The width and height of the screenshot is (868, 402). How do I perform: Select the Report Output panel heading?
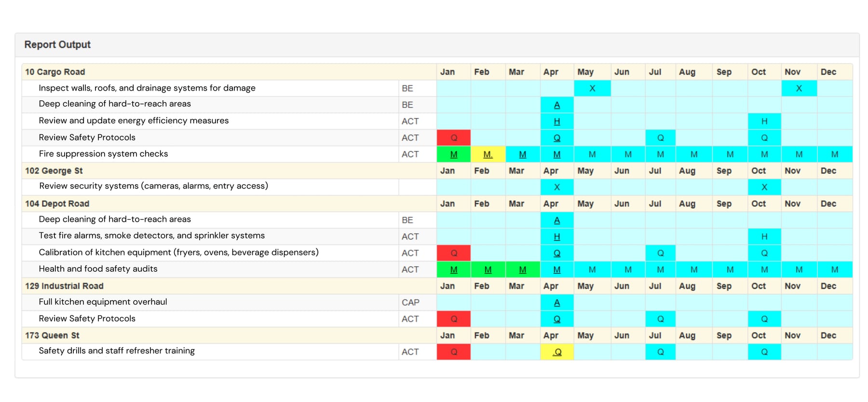pyautogui.click(x=57, y=44)
